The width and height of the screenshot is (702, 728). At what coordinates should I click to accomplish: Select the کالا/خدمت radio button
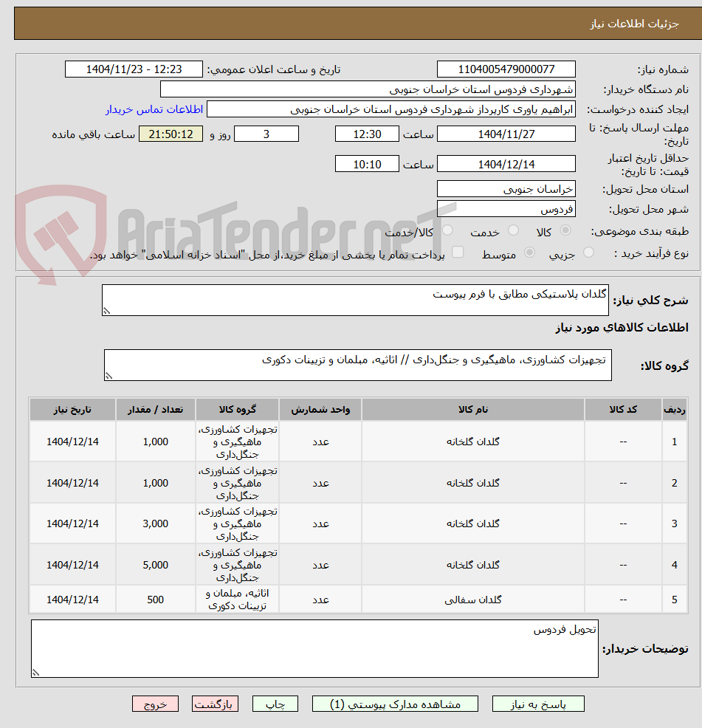[x=447, y=230]
